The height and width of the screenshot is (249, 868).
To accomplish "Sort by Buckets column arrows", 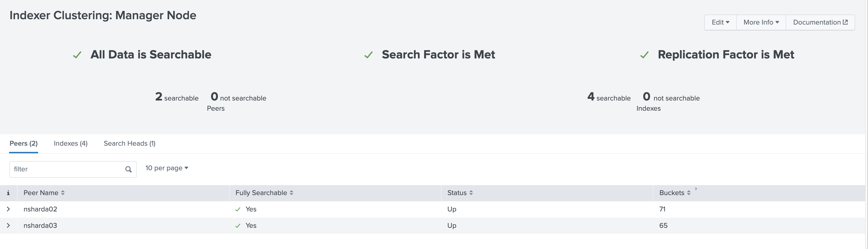I will point(689,193).
